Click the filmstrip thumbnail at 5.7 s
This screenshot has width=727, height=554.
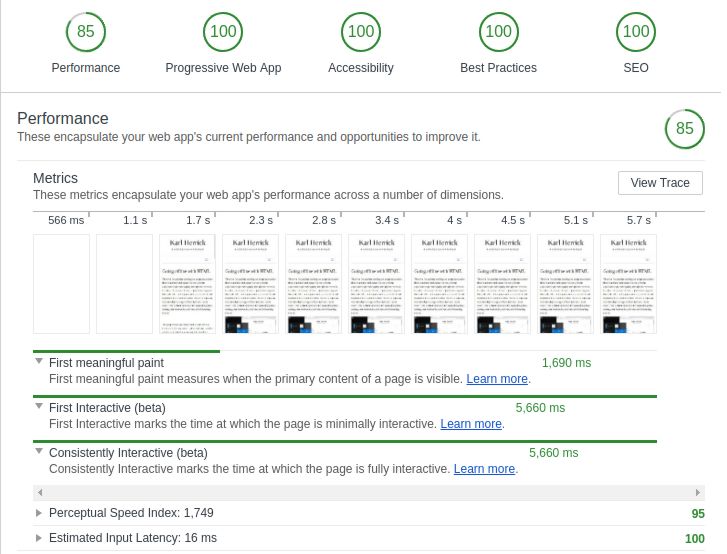(628, 284)
